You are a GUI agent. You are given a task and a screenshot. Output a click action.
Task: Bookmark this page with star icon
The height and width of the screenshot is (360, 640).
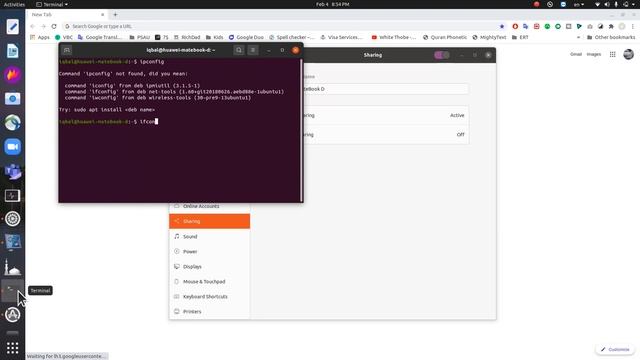click(x=502, y=26)
